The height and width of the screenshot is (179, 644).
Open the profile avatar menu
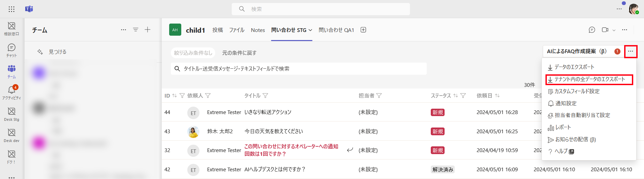pos(634,9)
